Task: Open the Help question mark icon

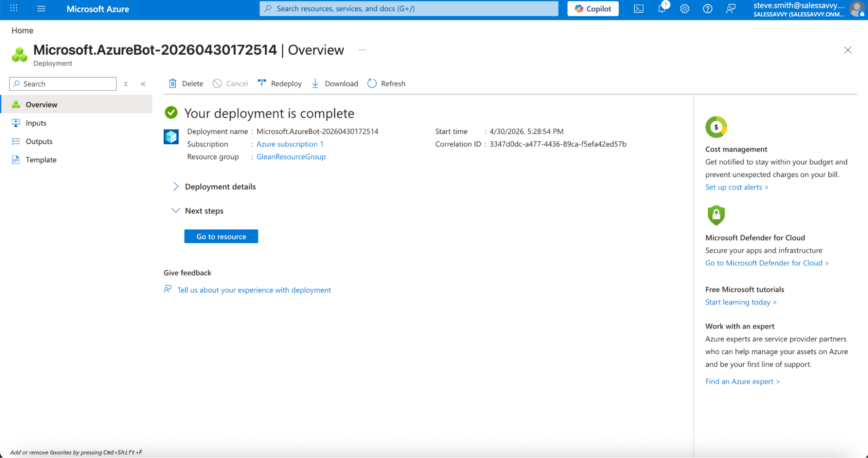Action: pyautogui.click(x=708, y=9)
